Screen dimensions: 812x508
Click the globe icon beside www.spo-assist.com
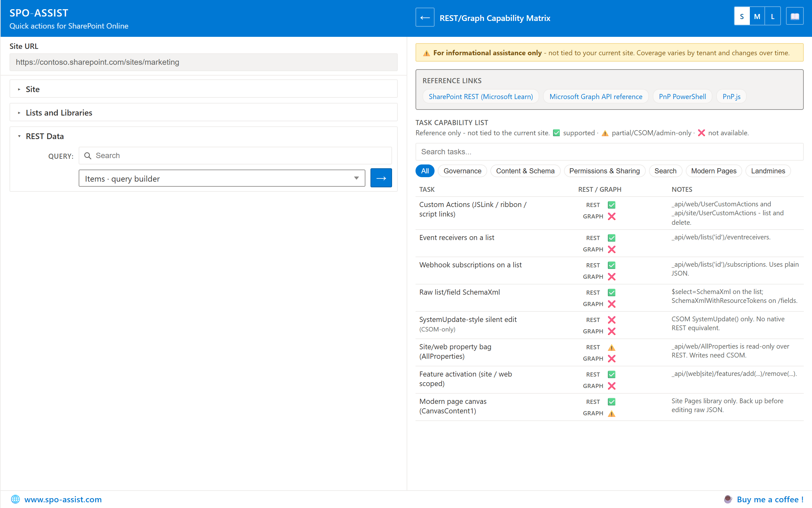coord(15,499)
